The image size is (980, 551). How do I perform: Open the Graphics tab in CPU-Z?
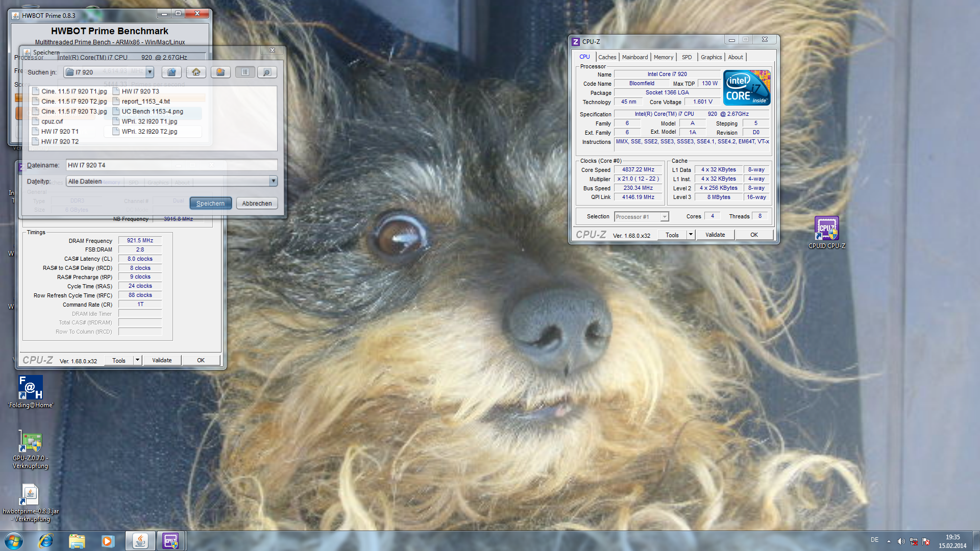711,57
